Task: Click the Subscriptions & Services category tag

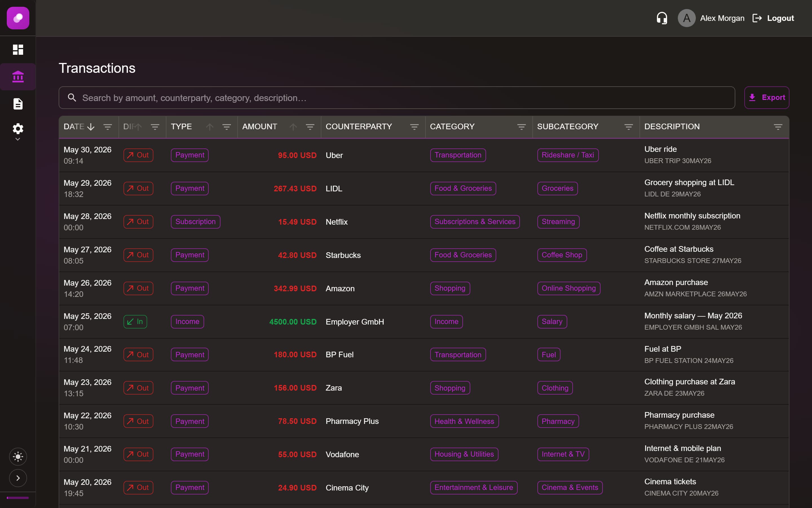Action: point(475,222)
